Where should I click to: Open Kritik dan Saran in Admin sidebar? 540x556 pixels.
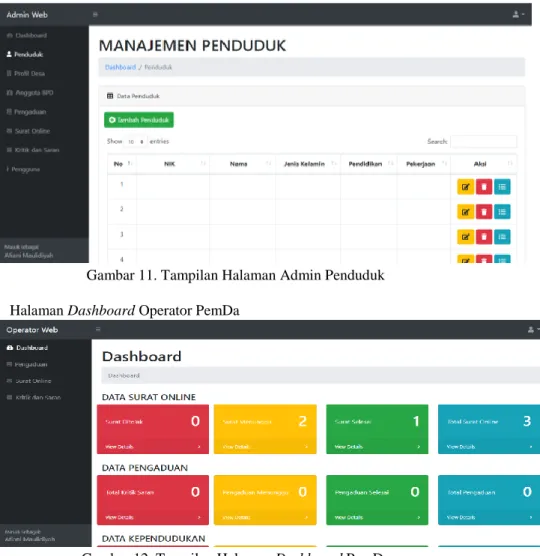pyautogui.click(x=33, y=150)
